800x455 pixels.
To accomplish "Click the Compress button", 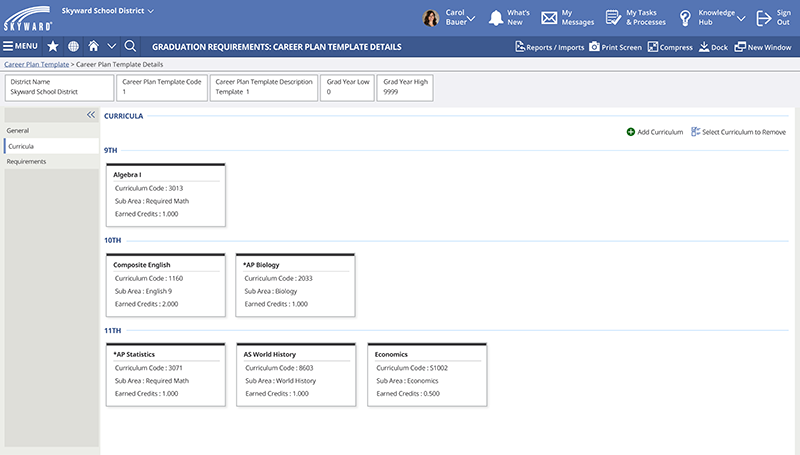I will click(670, 47).
